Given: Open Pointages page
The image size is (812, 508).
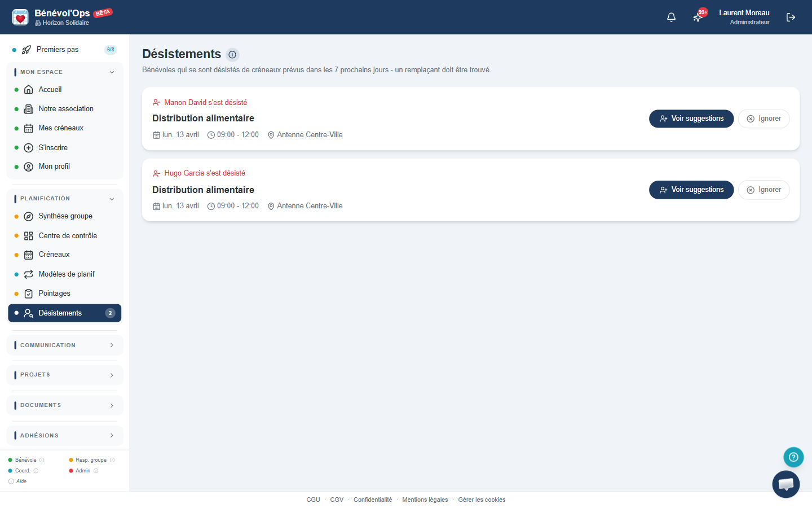Looking at the screenshot, I should coord(65,294).
